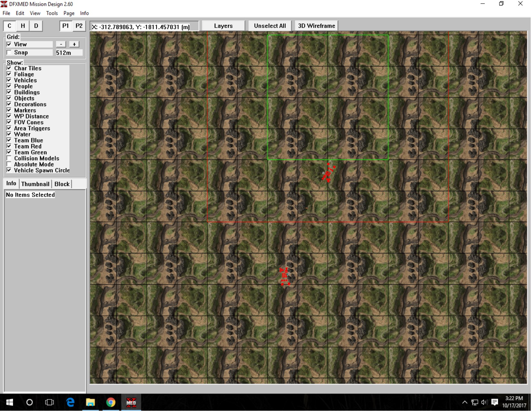
Task: Enable Collision Models checkbox
Action: click(9, 158)
